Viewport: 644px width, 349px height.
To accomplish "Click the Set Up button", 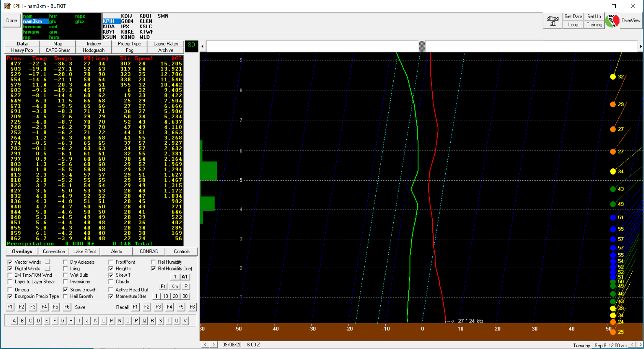I will (x=594, y=17).
